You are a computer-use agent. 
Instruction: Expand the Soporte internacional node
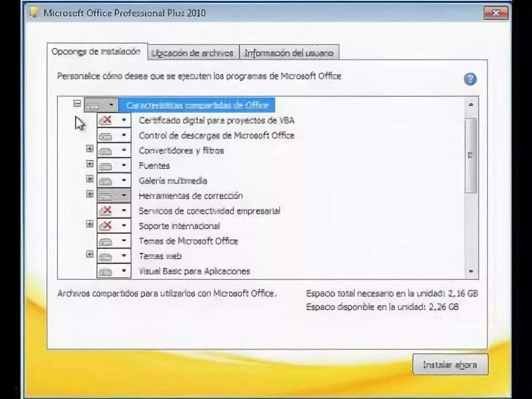pyautogui.click(x=90, y=224)
